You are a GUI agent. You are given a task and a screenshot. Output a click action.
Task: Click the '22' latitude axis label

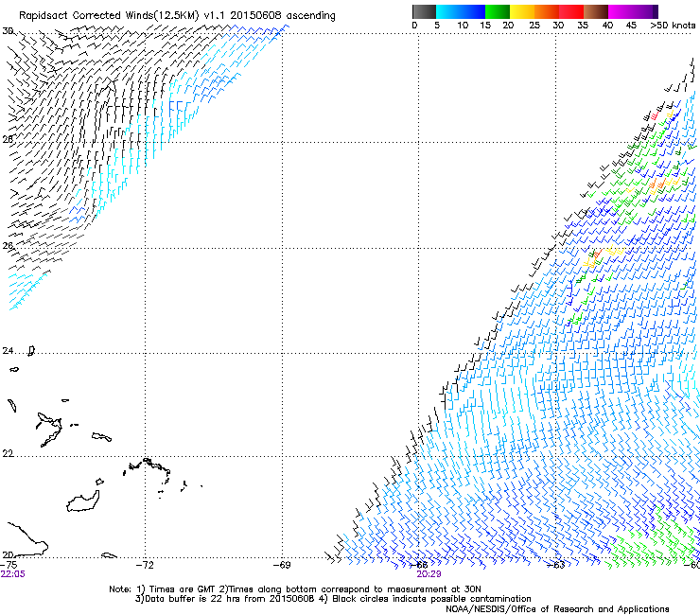8,454
